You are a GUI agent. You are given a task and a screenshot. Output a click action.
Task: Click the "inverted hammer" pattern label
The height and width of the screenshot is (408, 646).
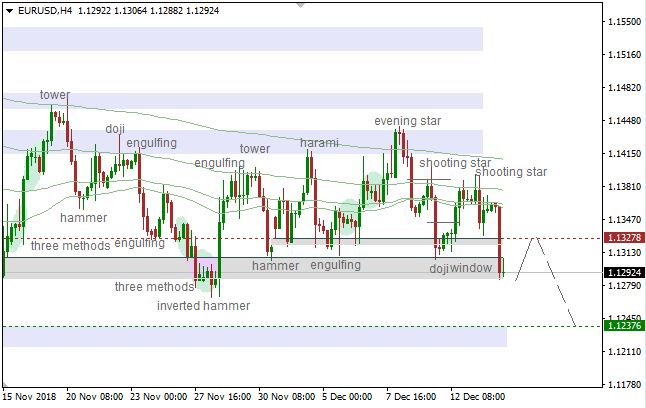[x=203, y=306]
